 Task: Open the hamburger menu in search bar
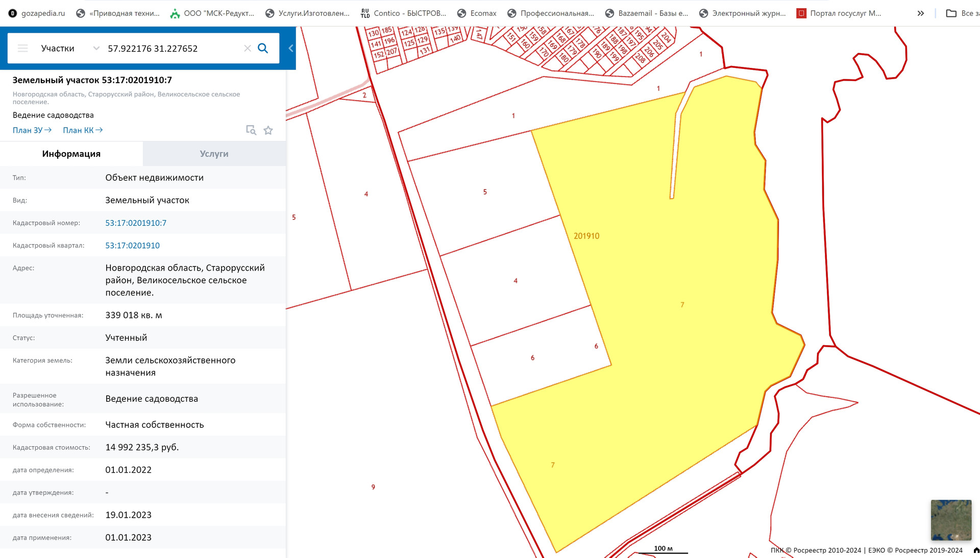tap(22, 48)
